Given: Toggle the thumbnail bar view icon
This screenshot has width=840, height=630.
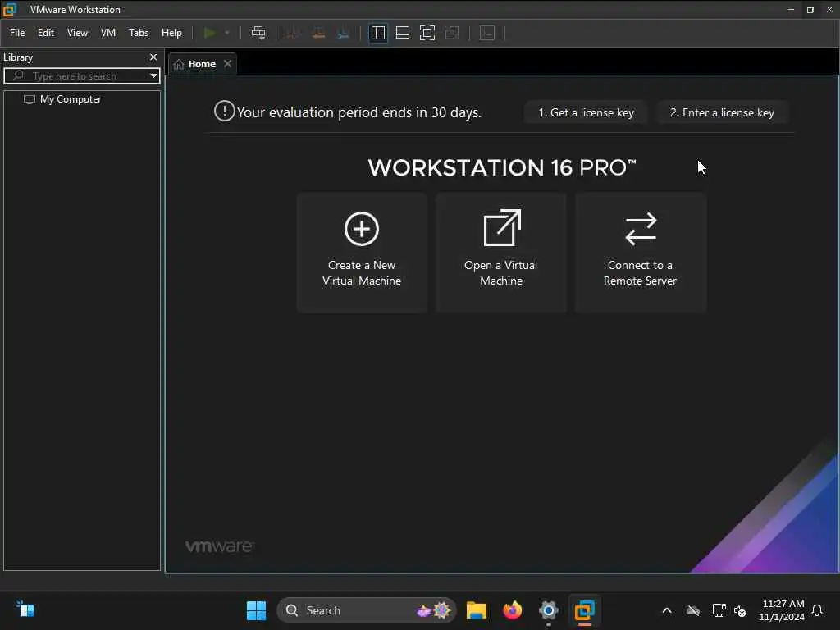Looking at the screenshot, I should (402, 33).
